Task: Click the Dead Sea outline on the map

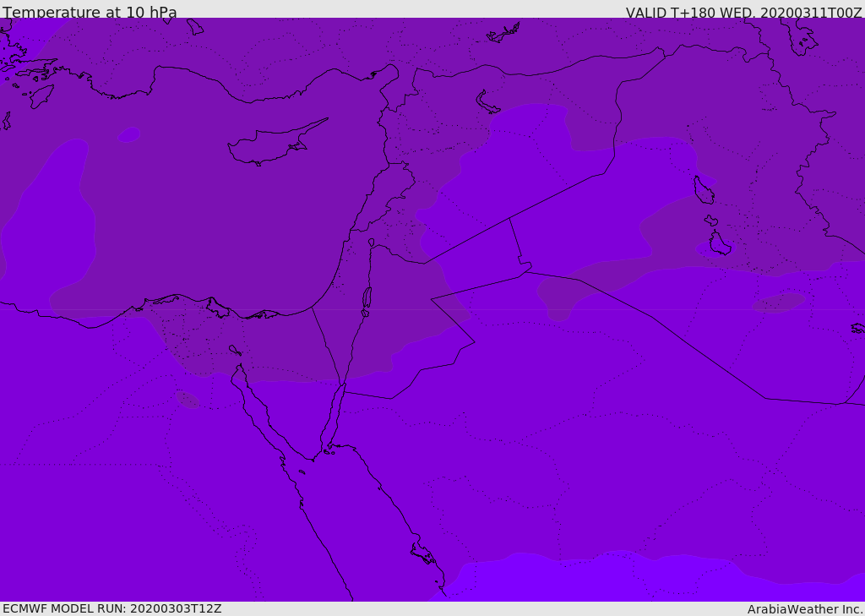Action: [x=367, y=300]
